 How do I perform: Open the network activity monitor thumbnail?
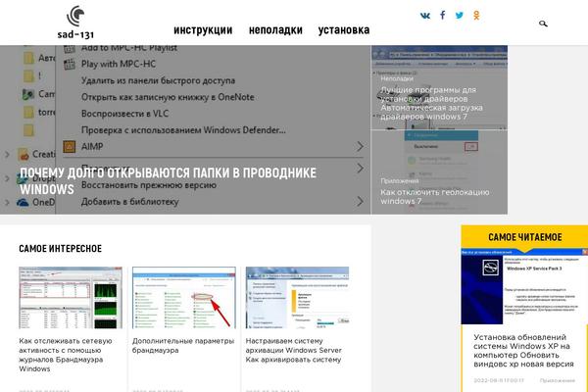click(71, 298)
